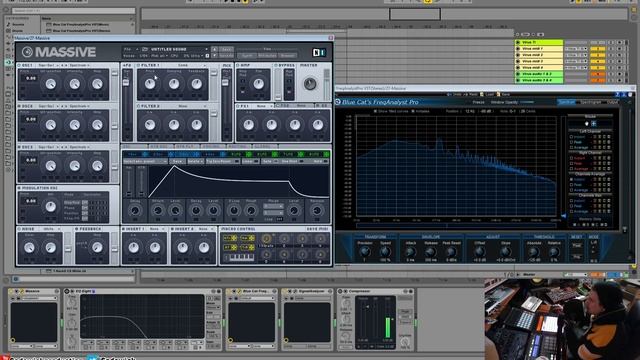The height and width of the screenshot is (360, 640).
Task: Open OSC1 wavetable dropdown
Action: (x=48, y=65)
